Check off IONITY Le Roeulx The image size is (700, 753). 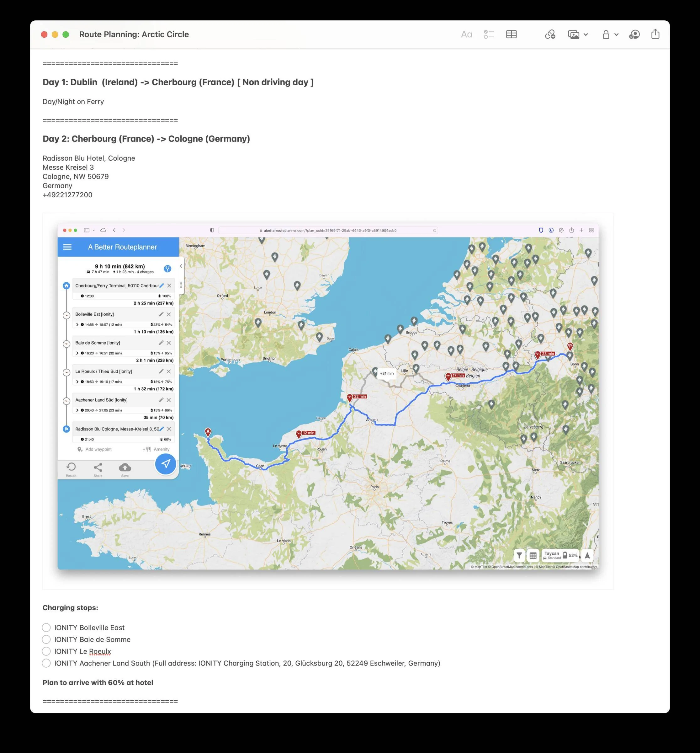(x=46, y=651)
